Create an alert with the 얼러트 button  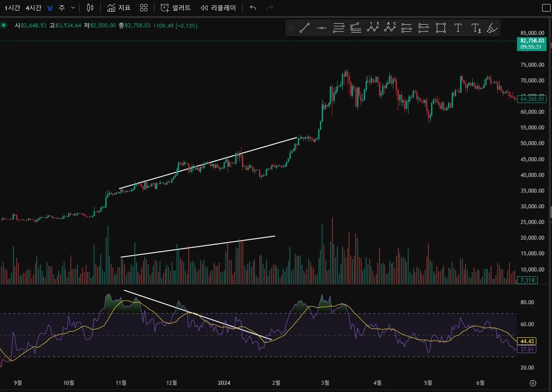(175, 8)
